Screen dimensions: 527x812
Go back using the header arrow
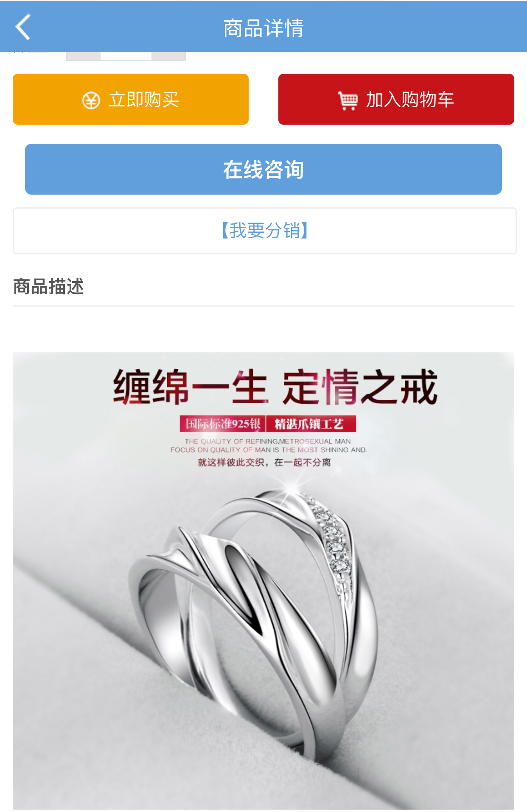pos(23,27)
